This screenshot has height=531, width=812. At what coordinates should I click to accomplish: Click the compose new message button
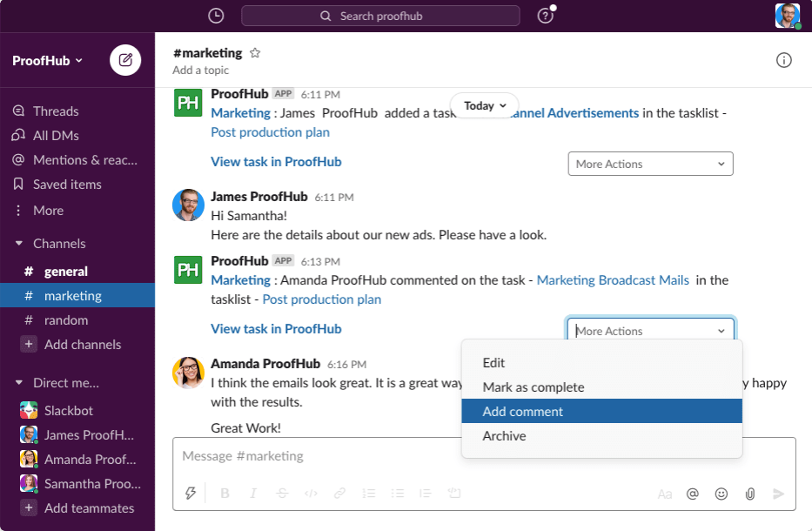point(125,60)
